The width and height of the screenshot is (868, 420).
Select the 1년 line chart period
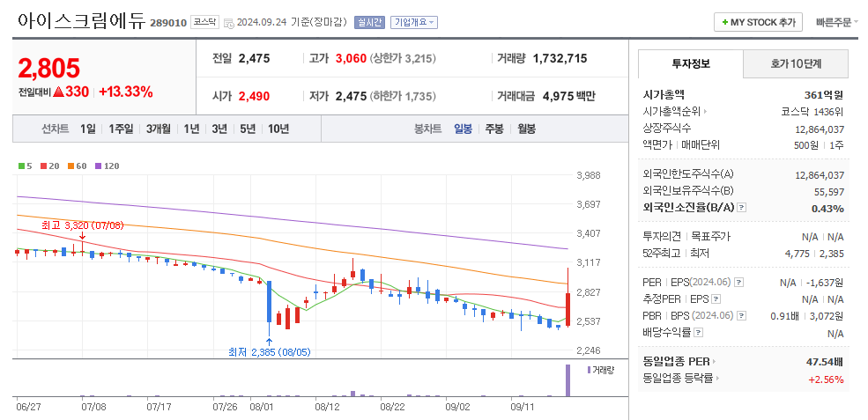click(191, 129)
